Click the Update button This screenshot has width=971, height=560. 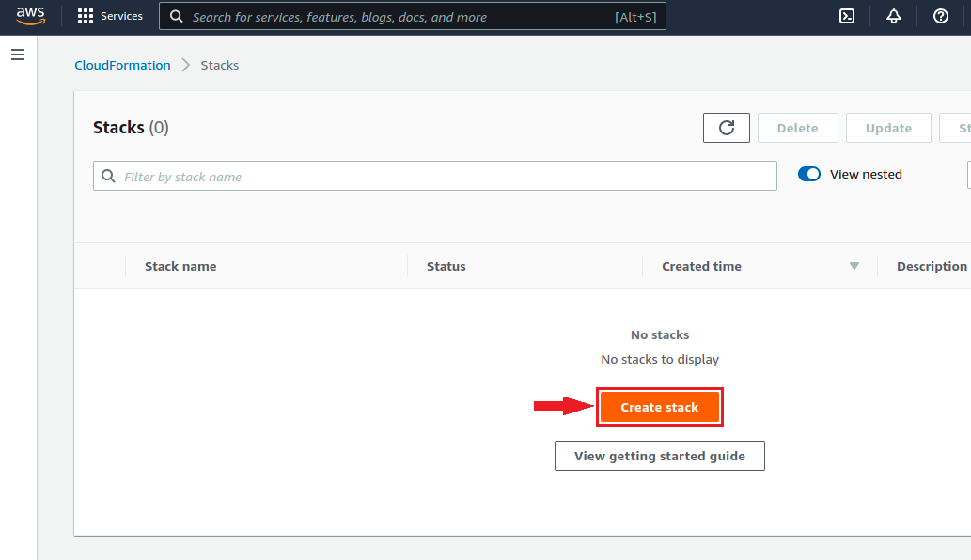click(x=888, y=128)
